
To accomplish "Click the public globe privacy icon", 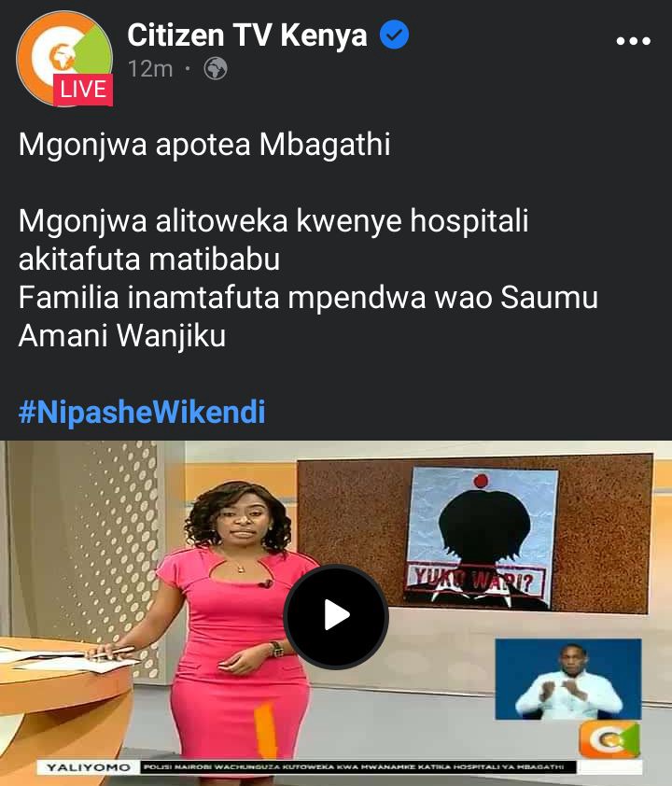I will (x=216, y=69).
